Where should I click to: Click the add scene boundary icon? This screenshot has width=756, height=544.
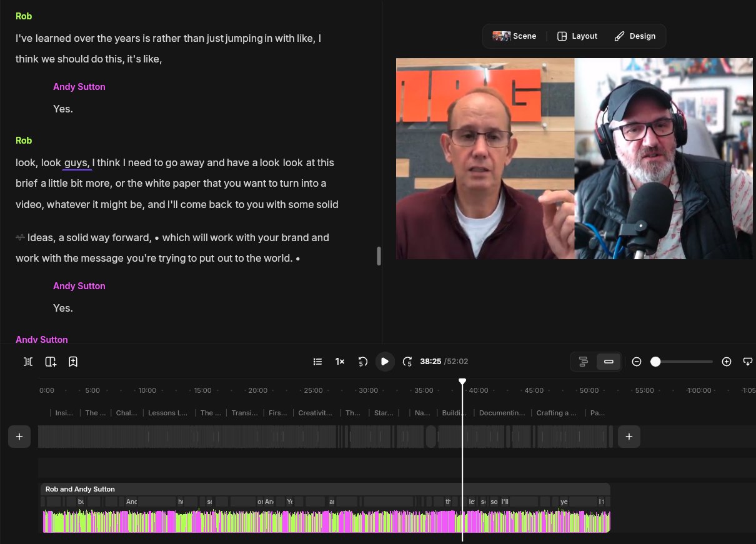point(51,362)
